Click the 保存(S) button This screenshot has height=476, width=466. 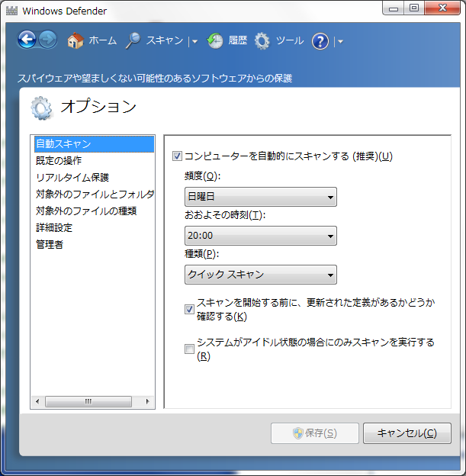(x=315, y=433)
